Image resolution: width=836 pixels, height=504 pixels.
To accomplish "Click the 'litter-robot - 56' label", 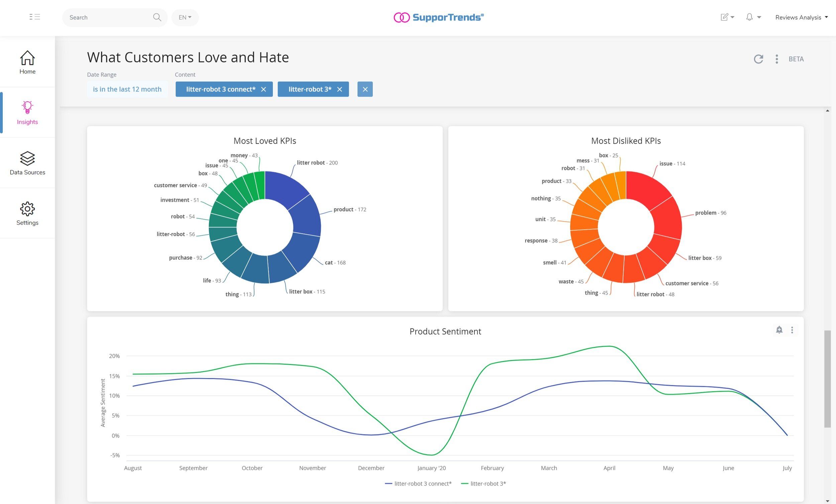I will (176, 234).
